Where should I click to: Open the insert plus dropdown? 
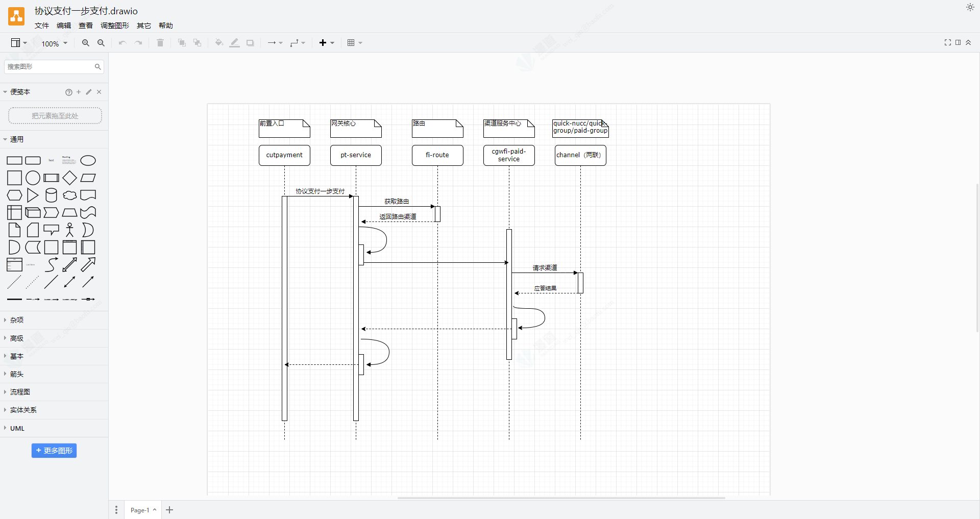pos(327,43)
